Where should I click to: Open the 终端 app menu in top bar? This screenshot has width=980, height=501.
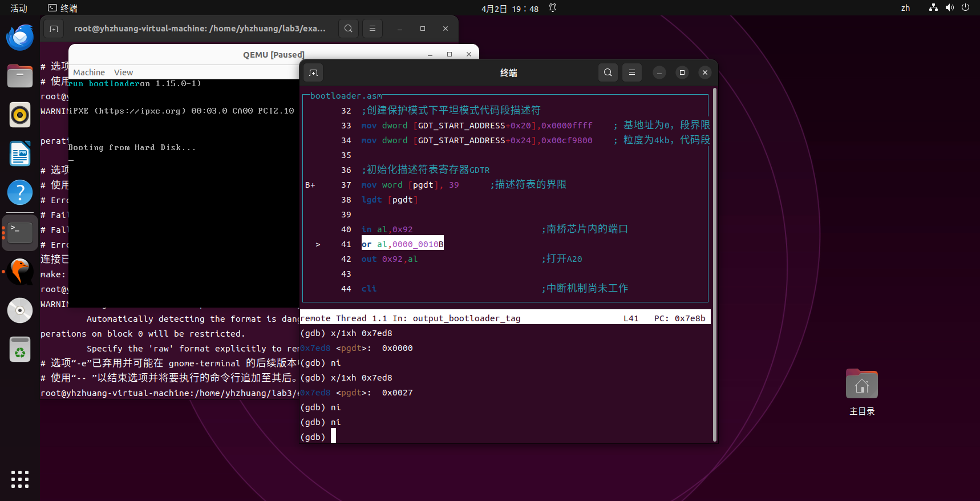(63, 8)
